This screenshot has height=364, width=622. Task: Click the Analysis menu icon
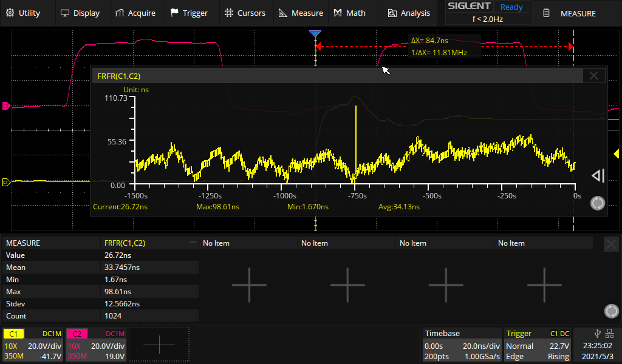tap(392, 13)
